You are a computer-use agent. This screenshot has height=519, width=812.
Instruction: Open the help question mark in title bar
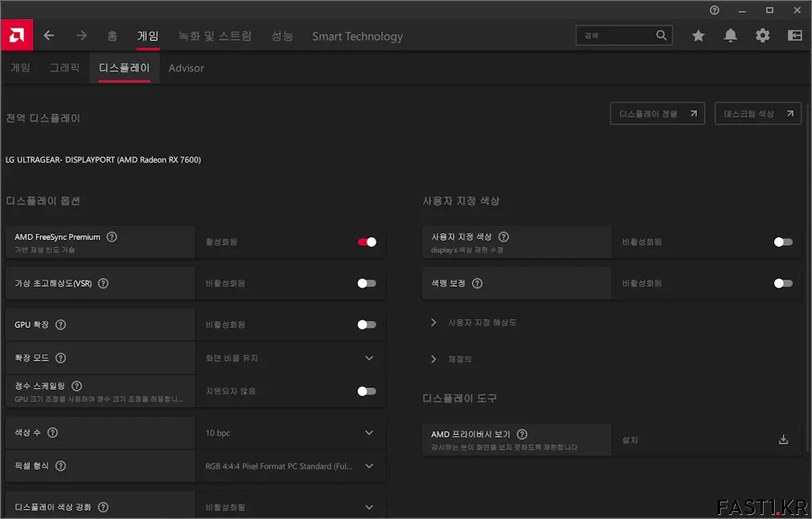(x=714, y=10)
